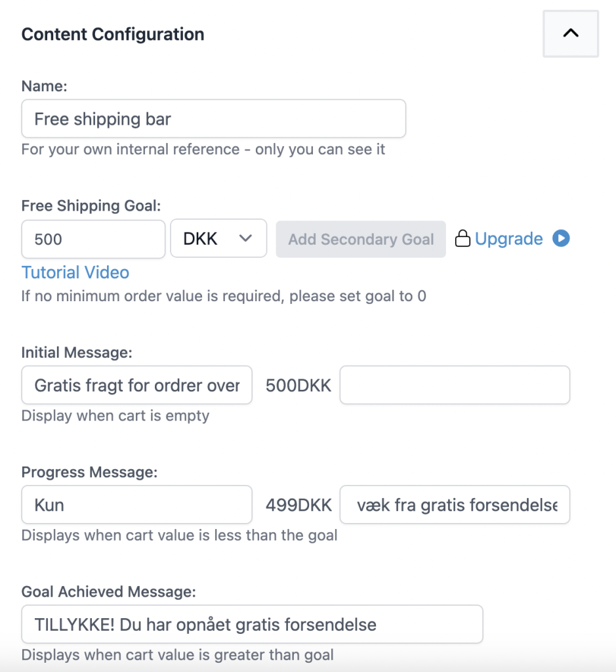The image size is (616, 672).
Task: Click the 'Gratis fragt for ordrer over' field
Action: coord(136,385)
